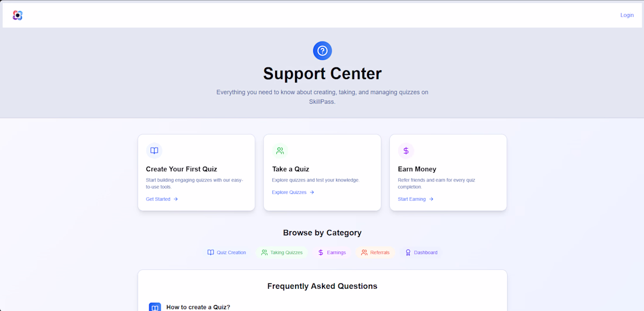Filter by the Earnings category
644x311 pixels.
pyautogui.click(x=332, y=252)
